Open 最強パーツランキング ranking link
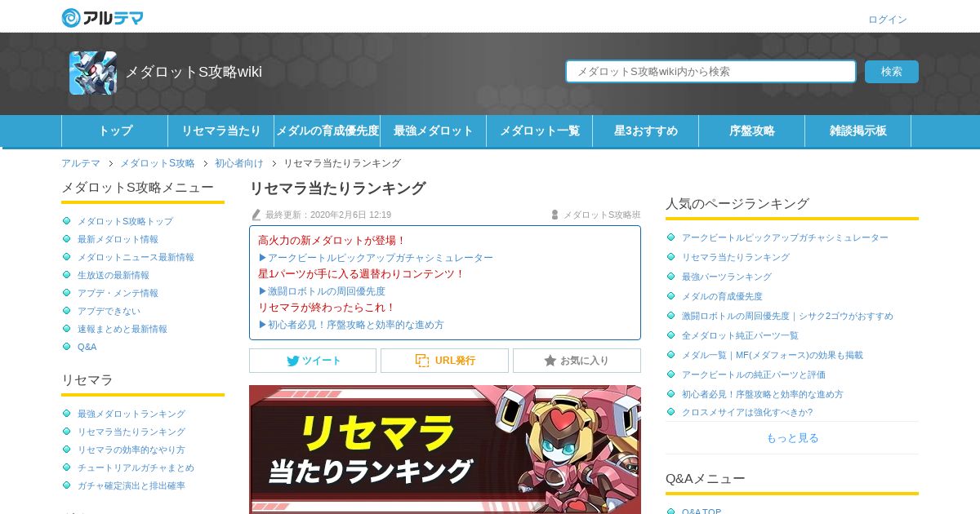Screen dimensions: 980x514 point(727,277)
